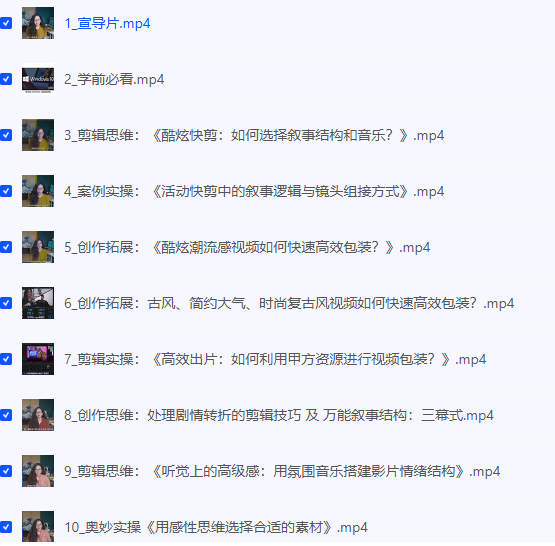Select the thumbnail of 1_宣导片 video
This screenshot has width=555, height=546.
(x=38, y=23)
